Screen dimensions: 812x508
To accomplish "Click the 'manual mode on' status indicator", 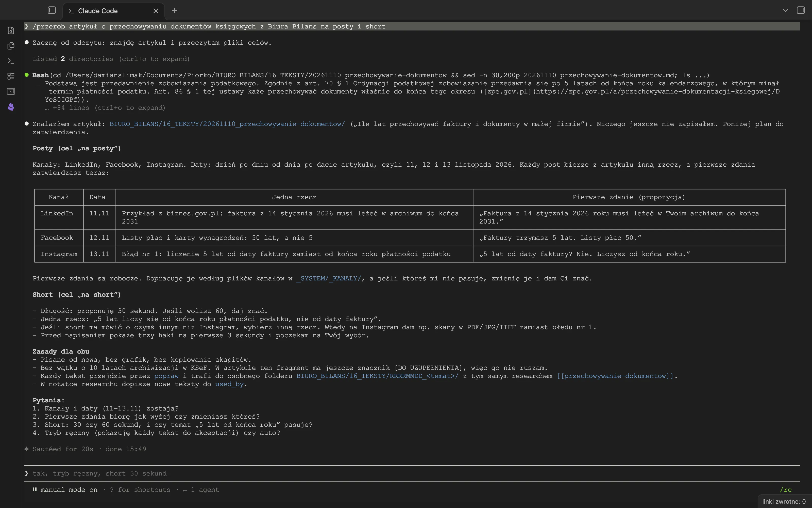I will pos(65,489).
